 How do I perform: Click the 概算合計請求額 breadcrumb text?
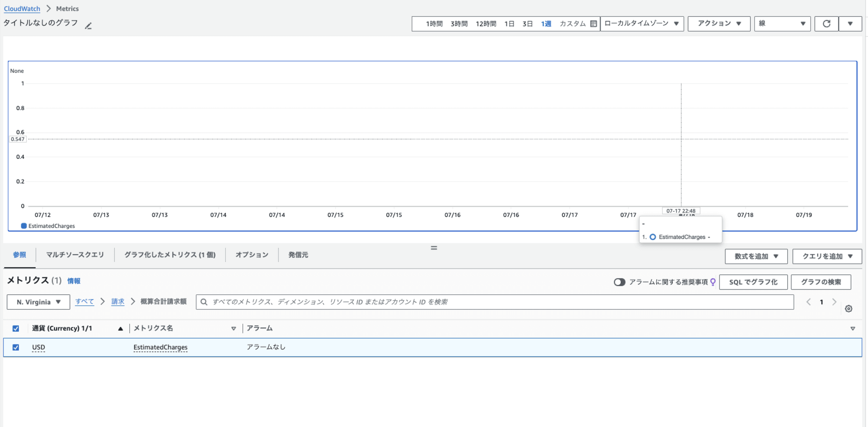pyautogui.click(x=164, y=302)
